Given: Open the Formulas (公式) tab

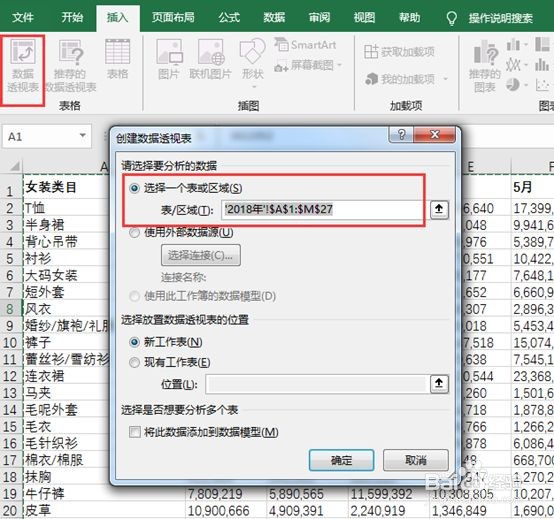Looking at the screenshot, I should click(229, 17).
